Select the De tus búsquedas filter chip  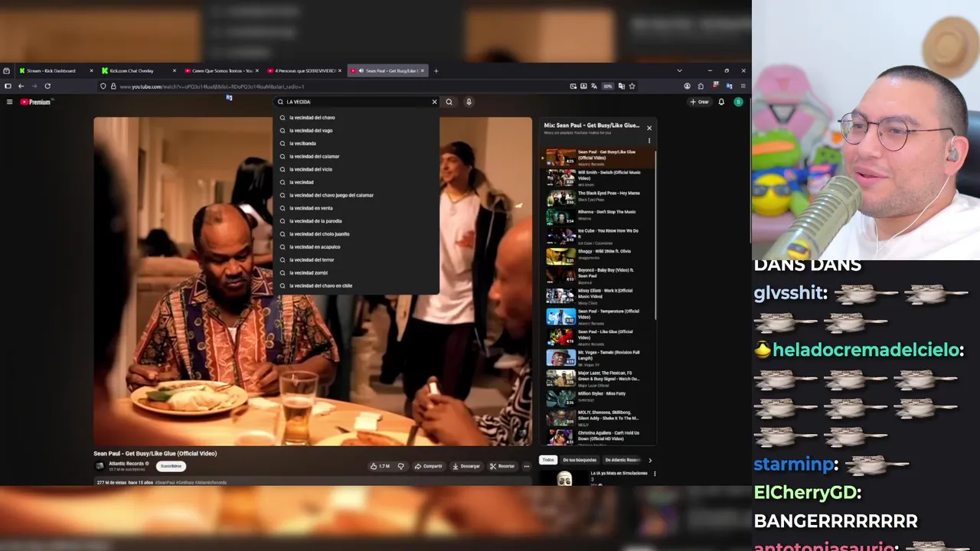coord(580,460)
